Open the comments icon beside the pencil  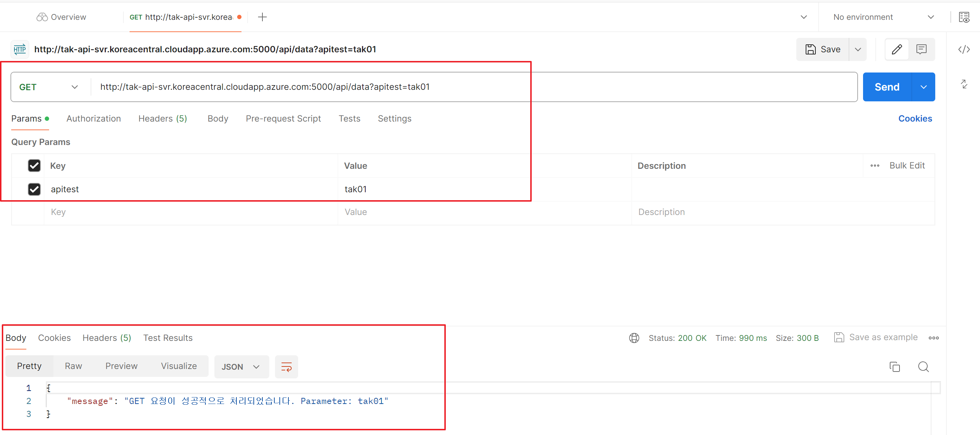click(x=921, y=49)
